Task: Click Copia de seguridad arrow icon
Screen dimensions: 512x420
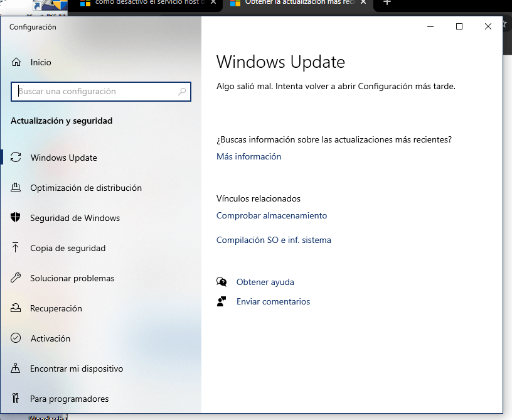Action: [15, 247]
